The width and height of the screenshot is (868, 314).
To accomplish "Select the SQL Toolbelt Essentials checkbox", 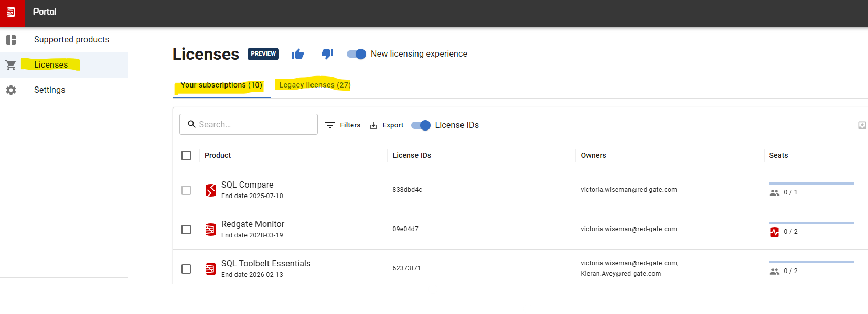I will pos(186,269).
